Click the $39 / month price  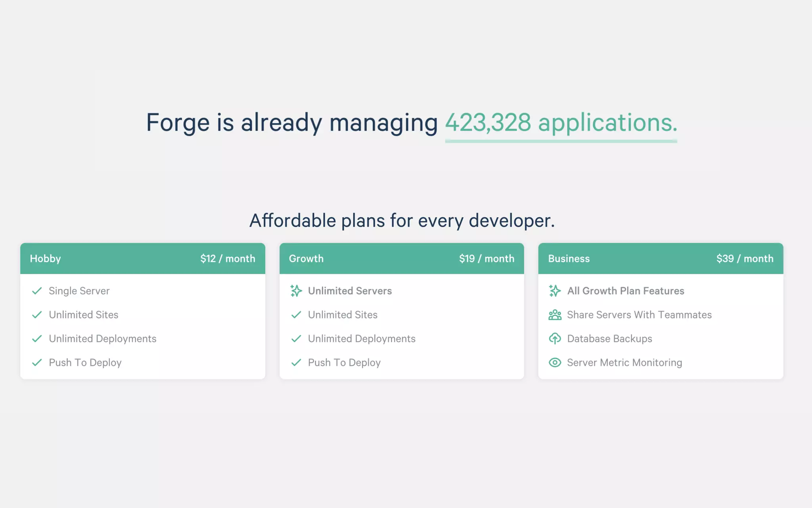click(x=745, y=259)
